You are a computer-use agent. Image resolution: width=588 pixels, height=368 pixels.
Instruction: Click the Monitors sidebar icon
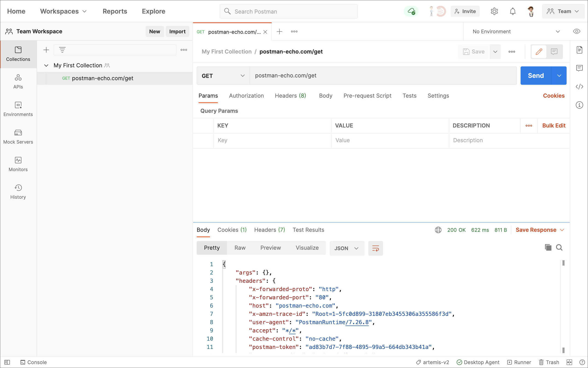18,164
